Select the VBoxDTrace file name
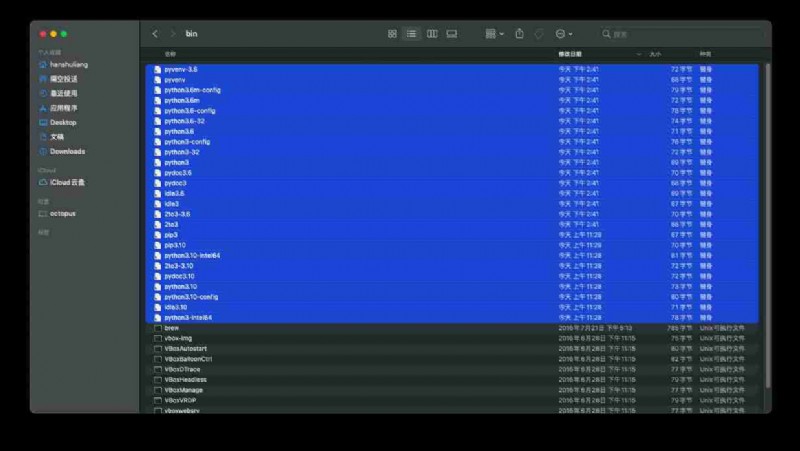 coord(183,369)
